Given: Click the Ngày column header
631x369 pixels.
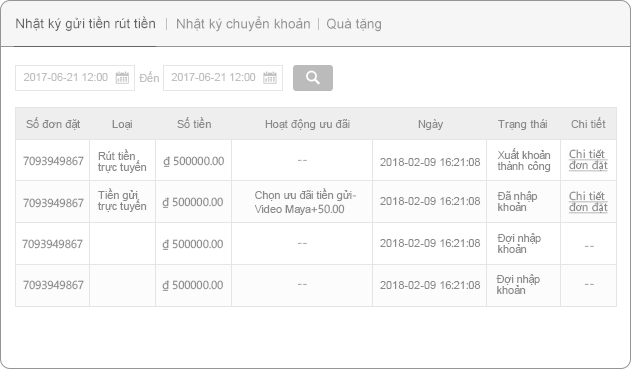Looking at the screenshot, I should [430, 124].
